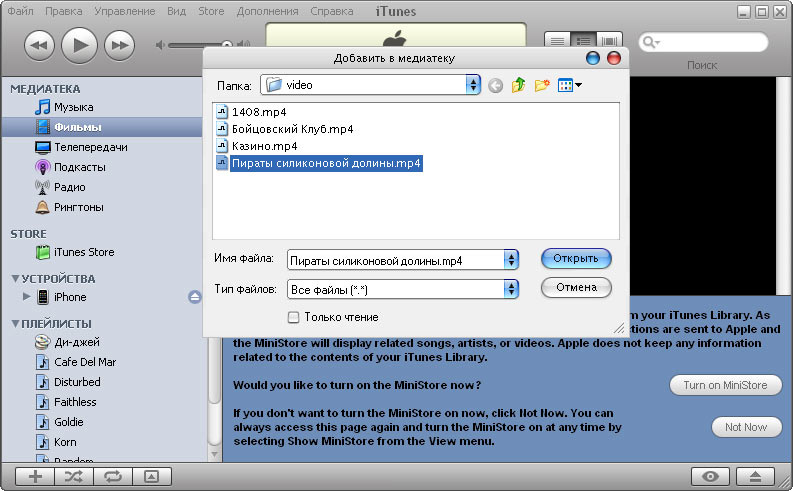Mute via the low-volume speaker icon
This screenshot has width=793, height=491.
pyautogui.click(x=160, y=45)
